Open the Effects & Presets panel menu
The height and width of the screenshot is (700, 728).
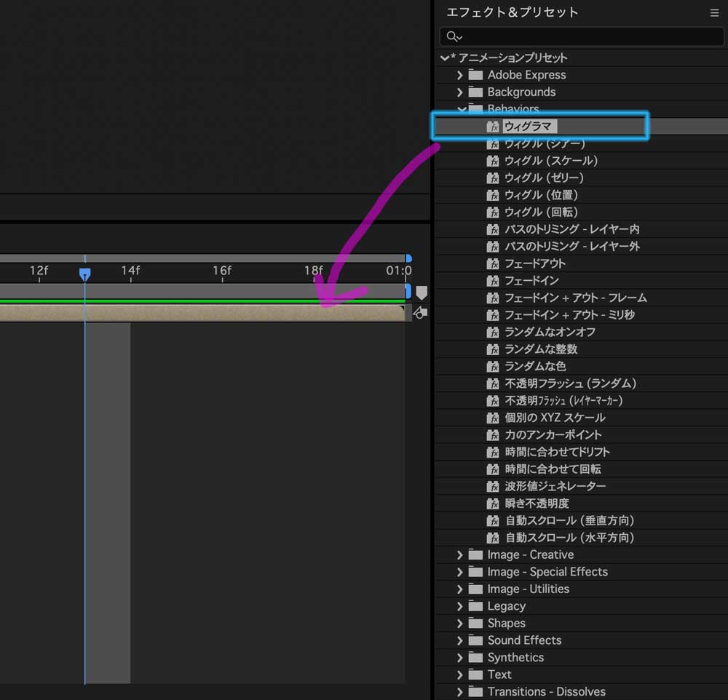pos(714,12)
